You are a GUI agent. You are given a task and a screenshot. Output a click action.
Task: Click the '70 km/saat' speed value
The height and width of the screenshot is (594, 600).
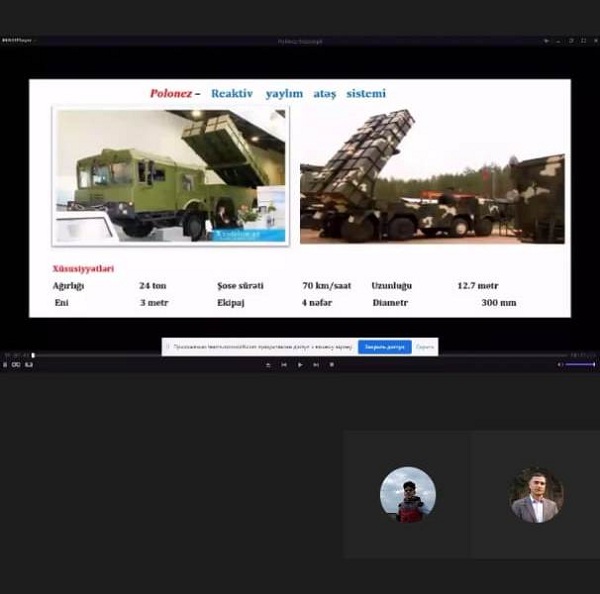click(326, 286)
